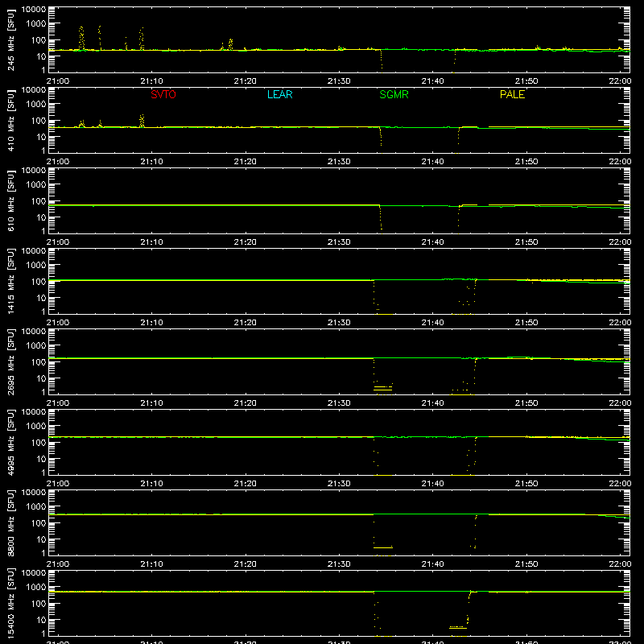Screen dimensions: 644x644
Task: Click the 1000 y-axis value on 410 MHz plot
Action: click(36, 105)
